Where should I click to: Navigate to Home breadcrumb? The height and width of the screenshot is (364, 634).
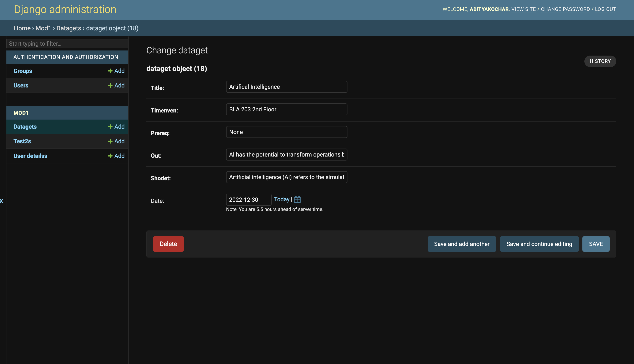click(x=22, y=28)
